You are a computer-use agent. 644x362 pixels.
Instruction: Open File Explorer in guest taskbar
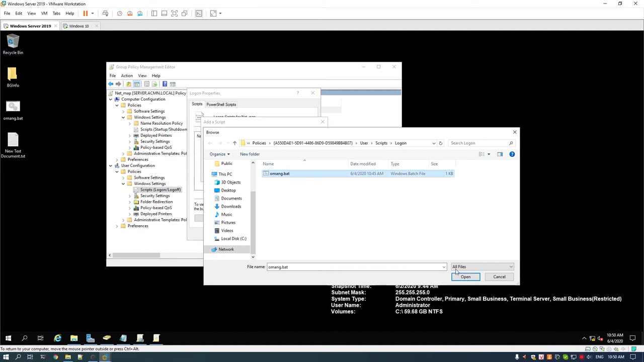(x=74, y=338)
